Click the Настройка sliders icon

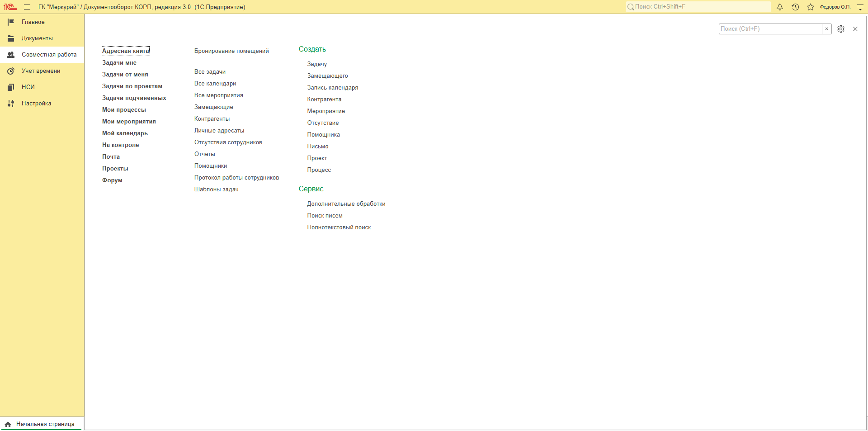pyautogui.click(x=11, y=103)
